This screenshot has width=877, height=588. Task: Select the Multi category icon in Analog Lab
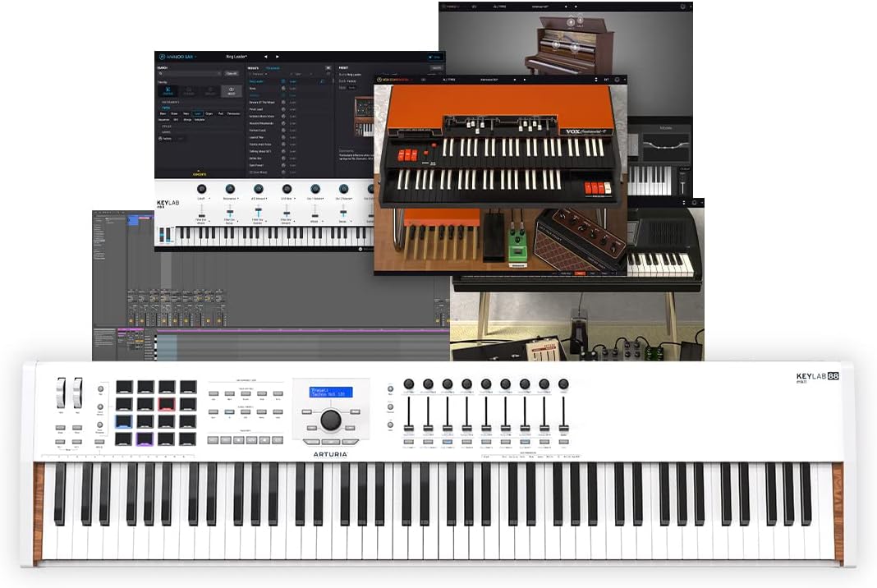[232, 91]
